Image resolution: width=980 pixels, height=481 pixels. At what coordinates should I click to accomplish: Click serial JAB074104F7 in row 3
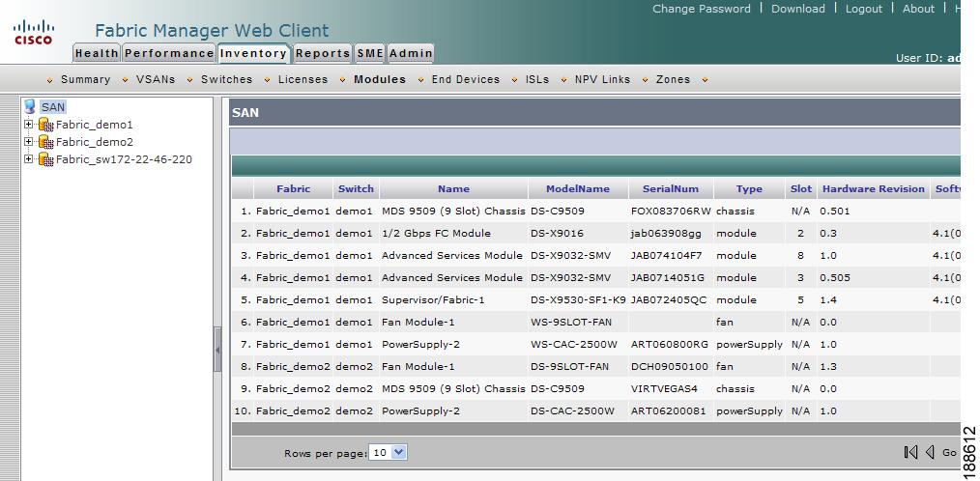tap(667, 256)
